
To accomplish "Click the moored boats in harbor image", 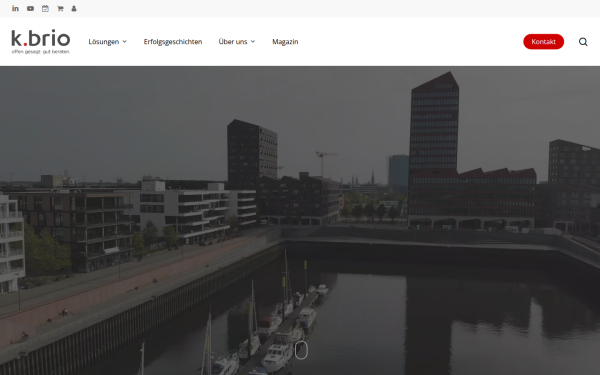I will point(268,329).
